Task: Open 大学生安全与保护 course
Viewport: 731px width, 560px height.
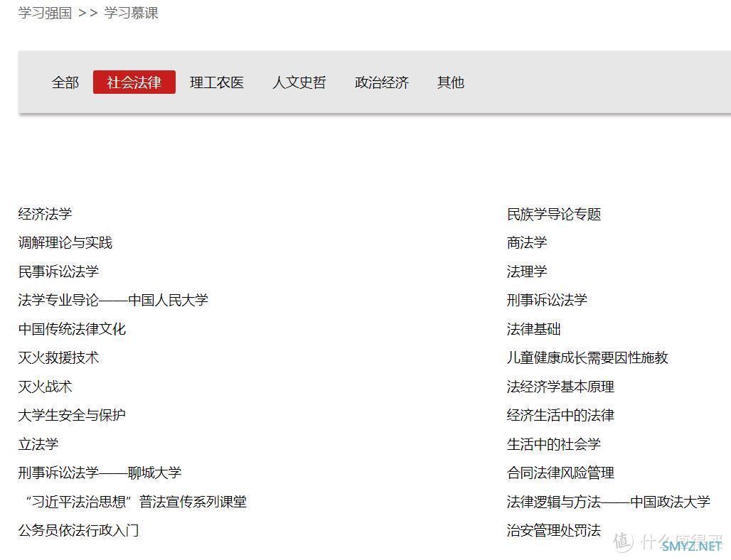Action: (72, 415)
